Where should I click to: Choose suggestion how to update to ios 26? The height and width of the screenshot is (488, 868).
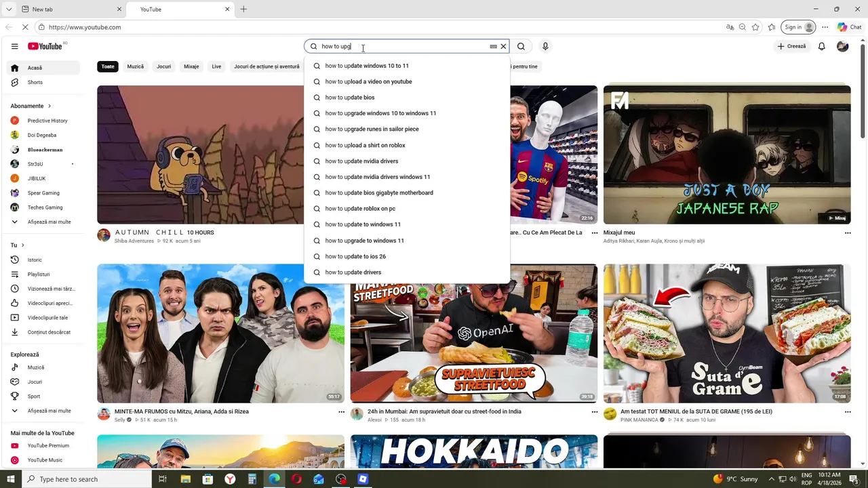pos(407,256)
